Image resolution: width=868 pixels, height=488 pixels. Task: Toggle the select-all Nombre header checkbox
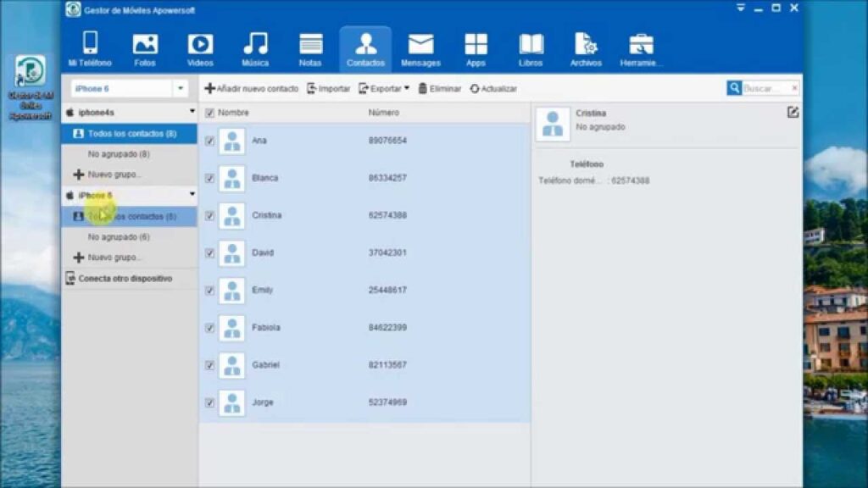point(209,113)
